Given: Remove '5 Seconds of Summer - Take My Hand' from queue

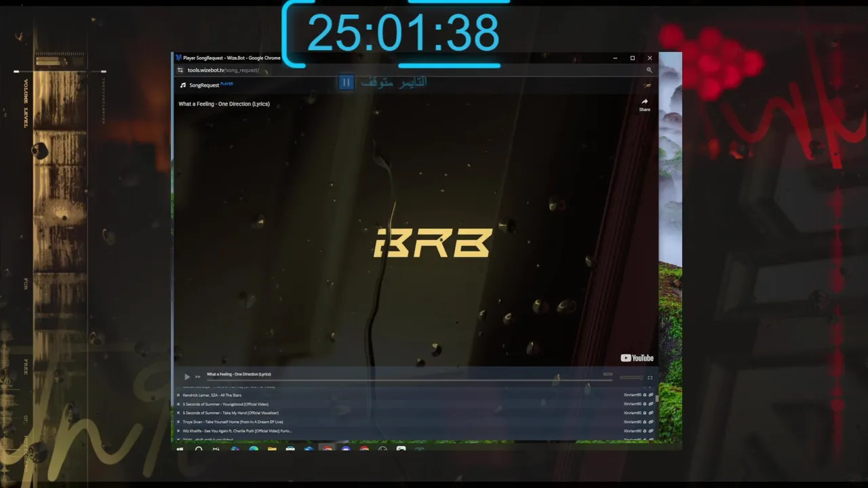Looking at the screenshot, I should point(178,413).
